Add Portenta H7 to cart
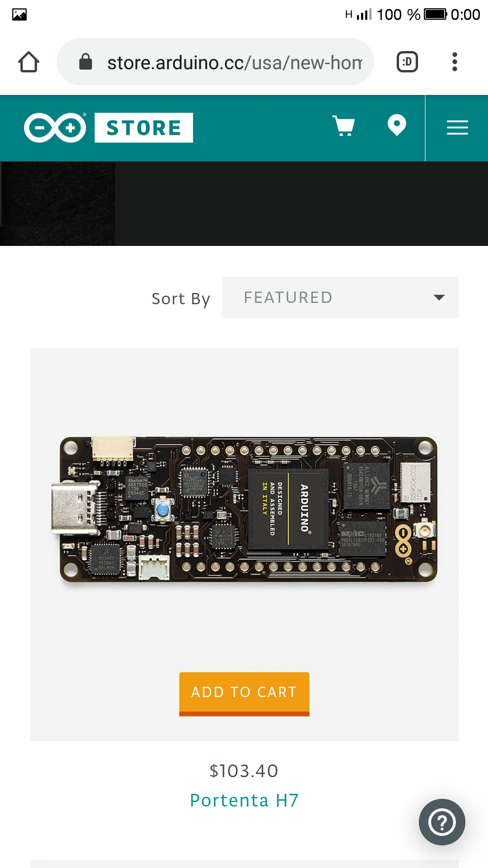 pyautogui.click(x=244, y=694)
